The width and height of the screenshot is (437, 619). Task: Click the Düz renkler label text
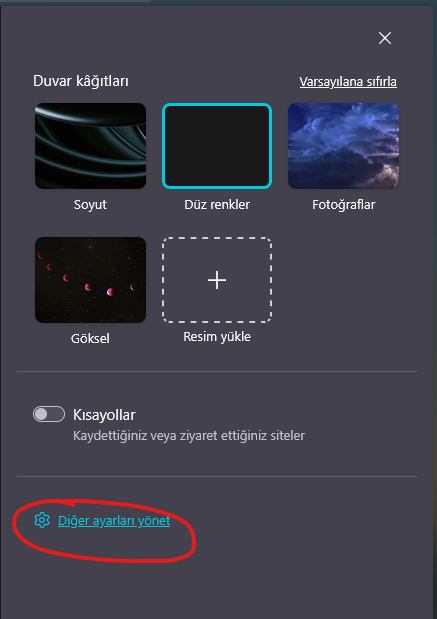click(x=217, y=204)
